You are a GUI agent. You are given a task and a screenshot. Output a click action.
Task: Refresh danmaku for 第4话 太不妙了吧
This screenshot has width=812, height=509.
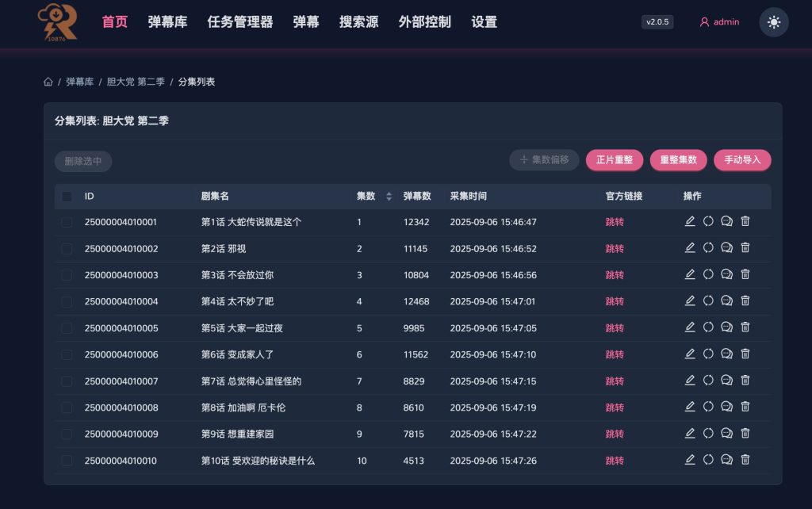[708, 300]
